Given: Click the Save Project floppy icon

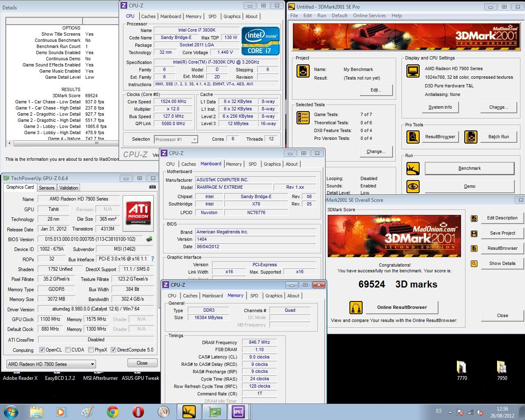Looking at the screenshot, I should point(474,233).
